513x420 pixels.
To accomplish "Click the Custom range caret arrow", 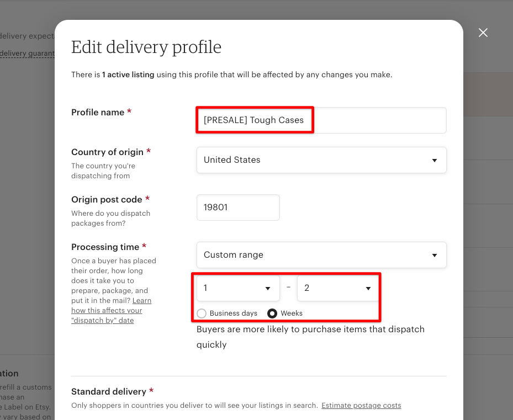I will 435,255.
